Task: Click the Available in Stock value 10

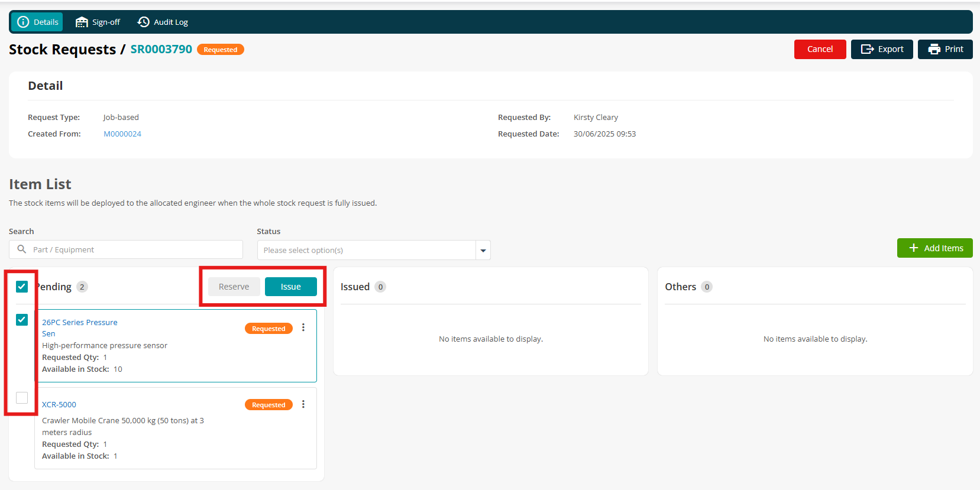Action: tap(118, 369)
